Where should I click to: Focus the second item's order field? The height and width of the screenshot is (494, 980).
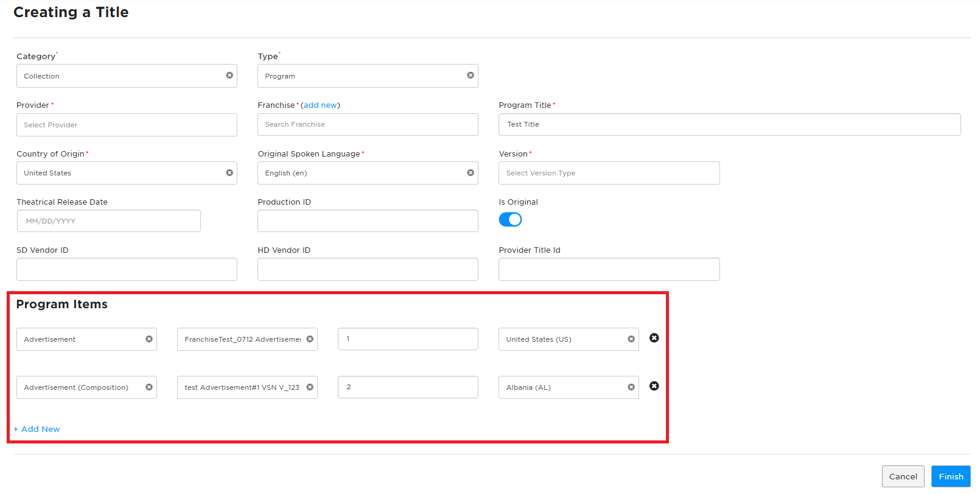(x=408, y=387)
